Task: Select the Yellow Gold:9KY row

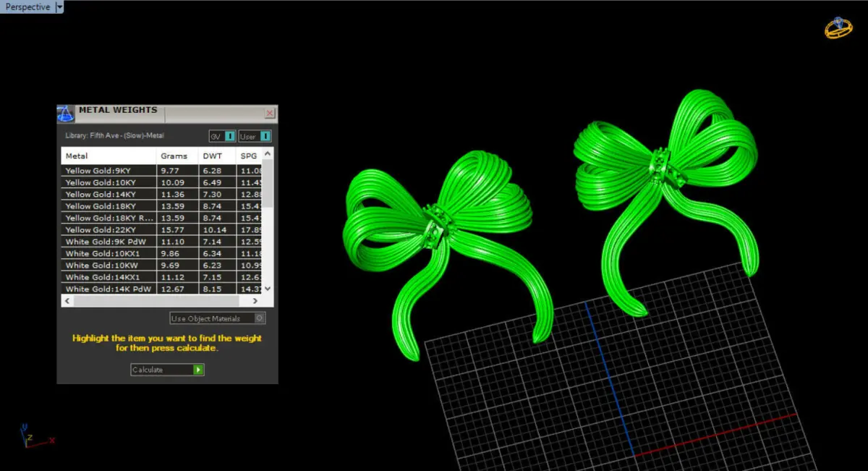Action: tap(161, 171)
